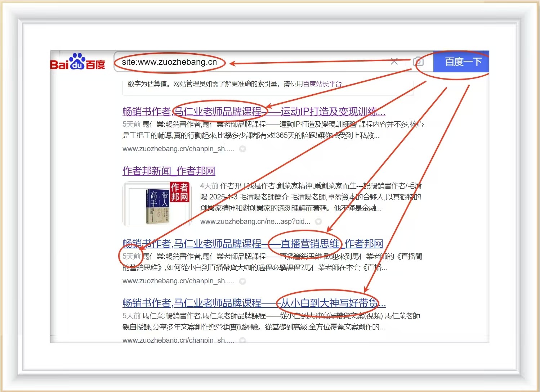Click the Baidu logo
The image size is (540, 392).
click(77, 62)
